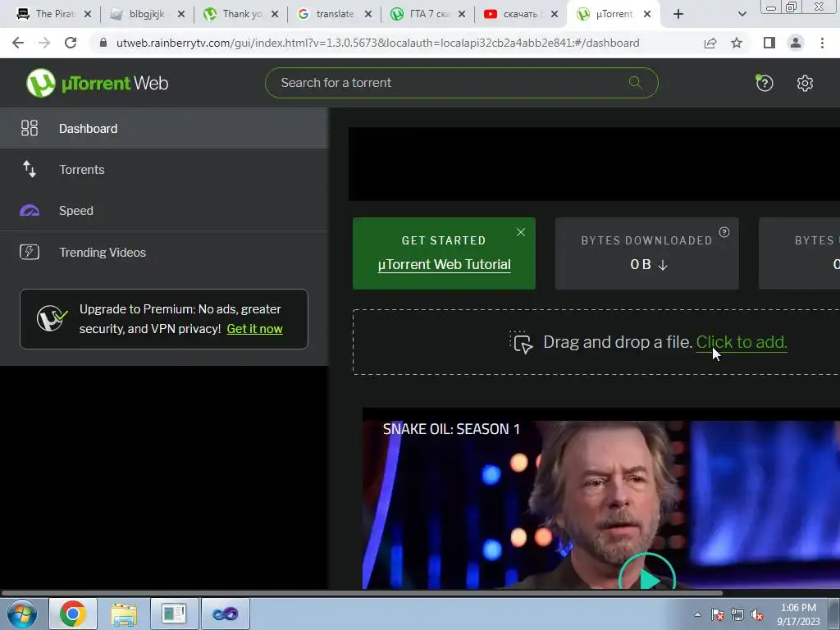Click the drag and drop file icon

pos(521,342)
